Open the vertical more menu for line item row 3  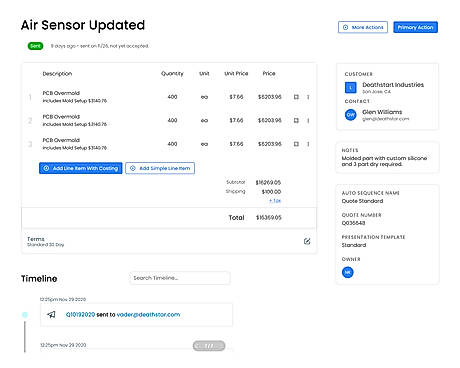pos(308,144)
